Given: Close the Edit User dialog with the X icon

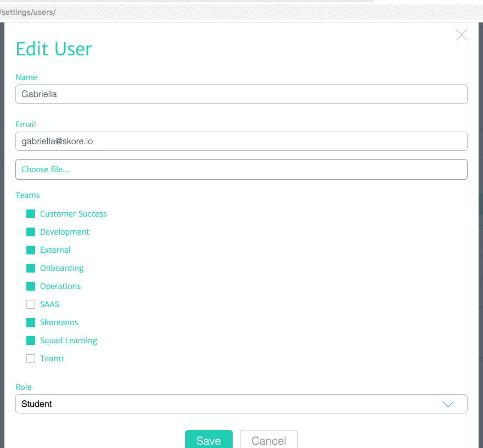Looking at the screenshot, I should [x=462, y=35].
